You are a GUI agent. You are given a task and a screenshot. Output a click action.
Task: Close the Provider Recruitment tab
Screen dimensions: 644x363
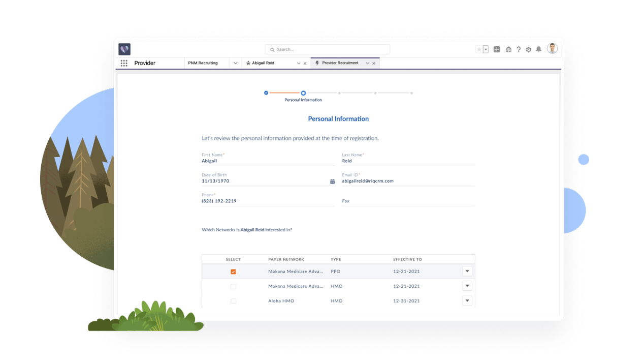coord(374,64)
